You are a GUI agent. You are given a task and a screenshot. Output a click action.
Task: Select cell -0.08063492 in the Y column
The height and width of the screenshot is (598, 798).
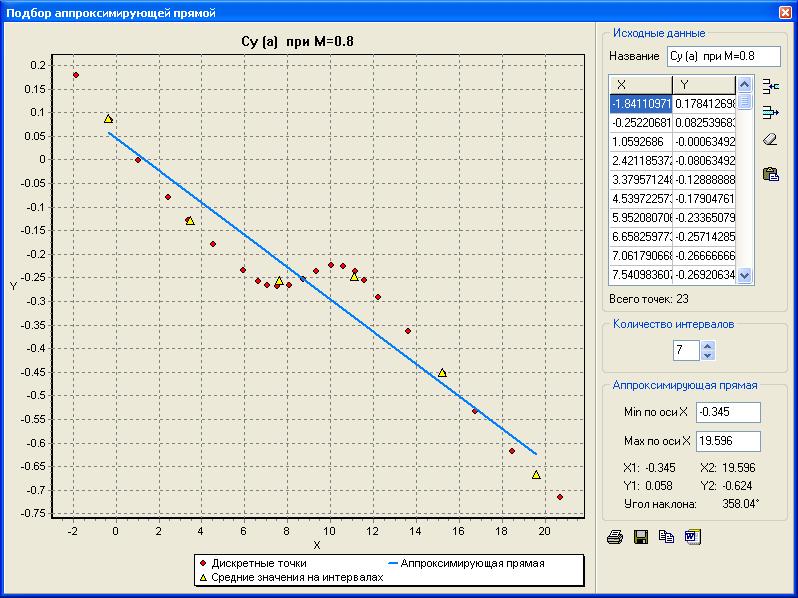[x=704, y=161]
